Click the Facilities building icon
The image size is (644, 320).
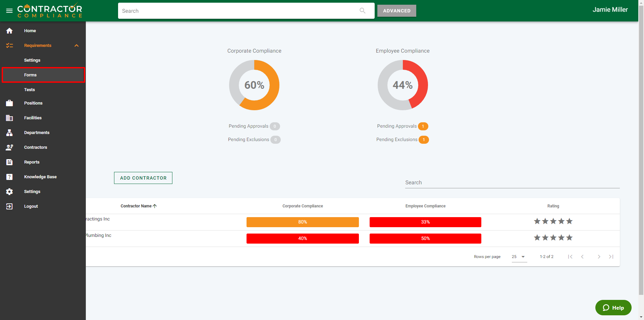(x=9, y=118)
